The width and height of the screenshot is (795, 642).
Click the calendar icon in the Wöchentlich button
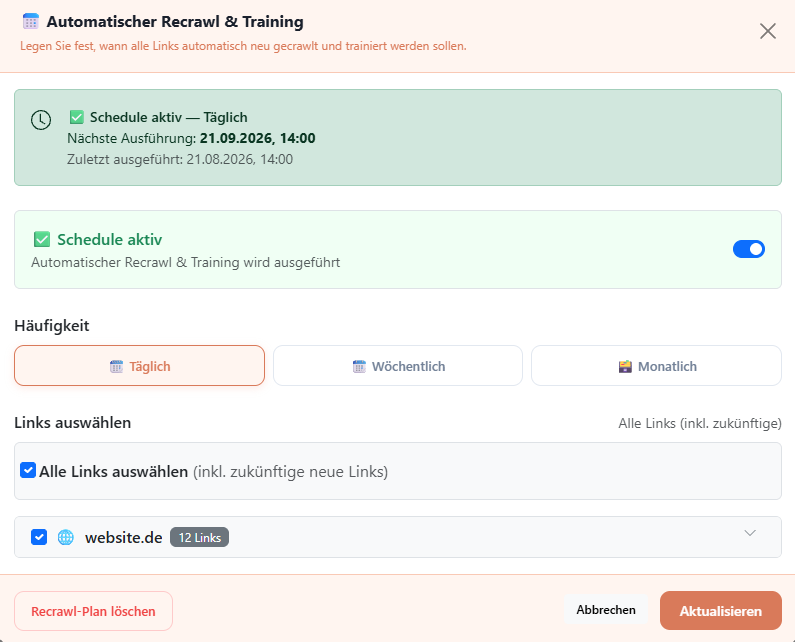[359, 366]
